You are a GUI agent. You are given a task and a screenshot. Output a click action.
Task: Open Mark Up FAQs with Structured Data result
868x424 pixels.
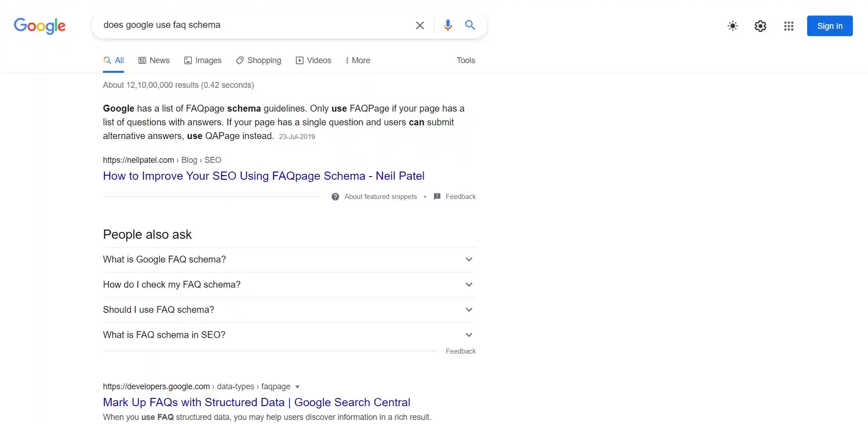[257, 403]
